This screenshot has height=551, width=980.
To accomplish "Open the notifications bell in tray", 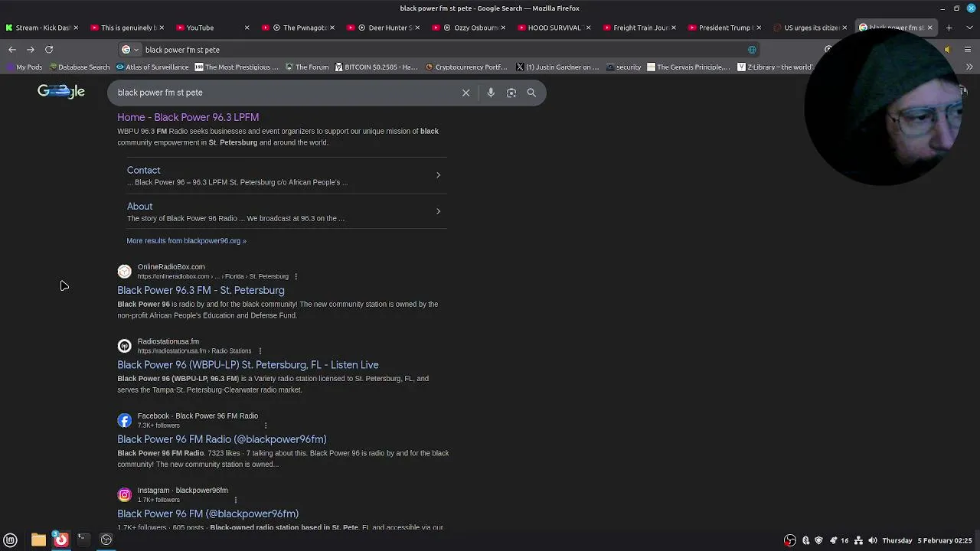I will click(x=833, y=540).
